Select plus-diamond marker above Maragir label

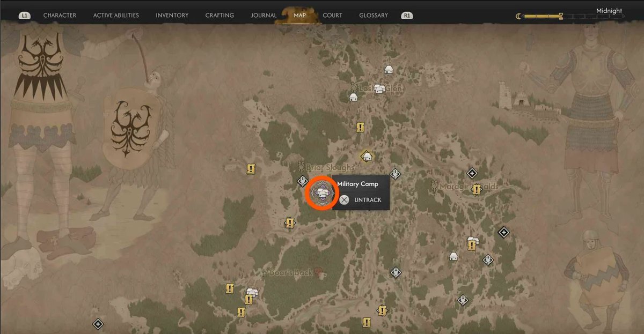tap(472, 173)
